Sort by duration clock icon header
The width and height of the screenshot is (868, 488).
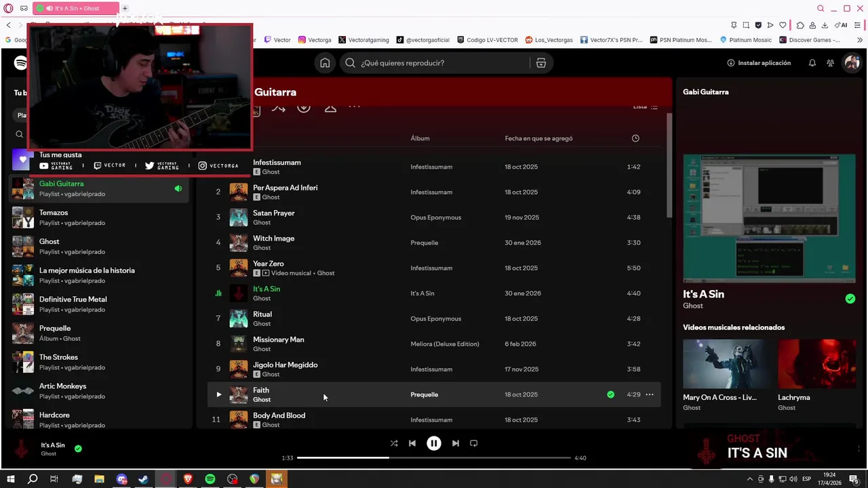click(635, 138)
